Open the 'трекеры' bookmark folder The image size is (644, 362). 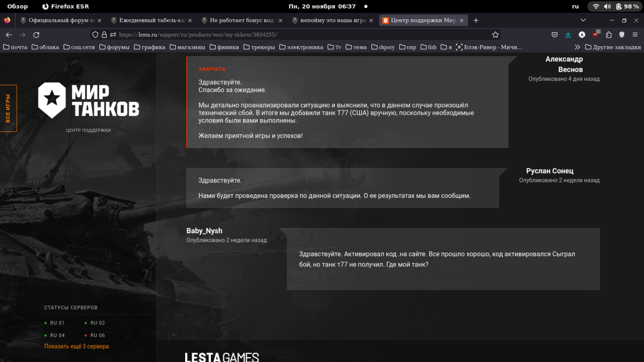pyautogui.click(x=259, y=47)
